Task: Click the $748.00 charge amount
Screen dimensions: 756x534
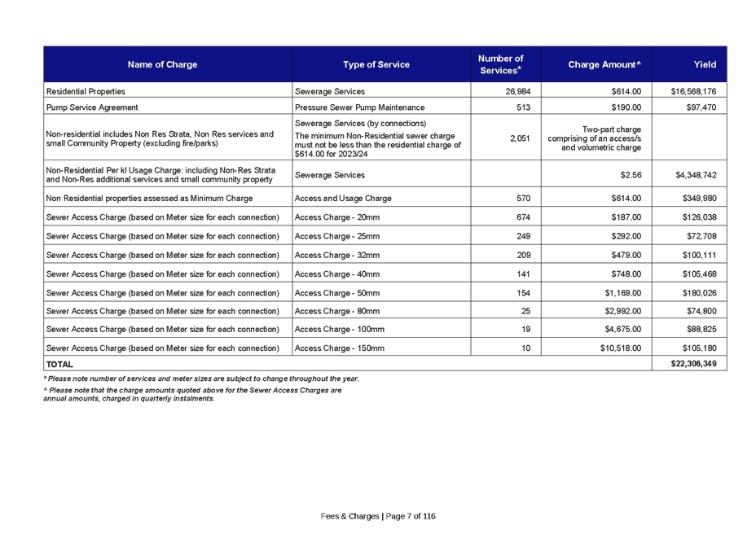Action: [x=626, y=274]
